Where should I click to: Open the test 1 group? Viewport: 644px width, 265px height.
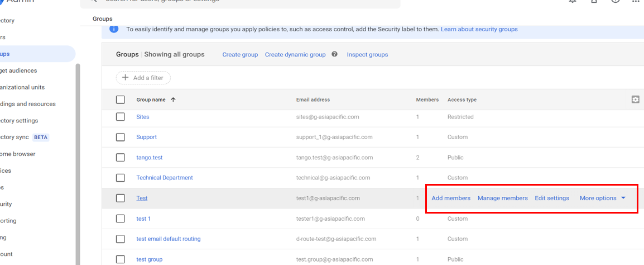click(x=143, y=219)
